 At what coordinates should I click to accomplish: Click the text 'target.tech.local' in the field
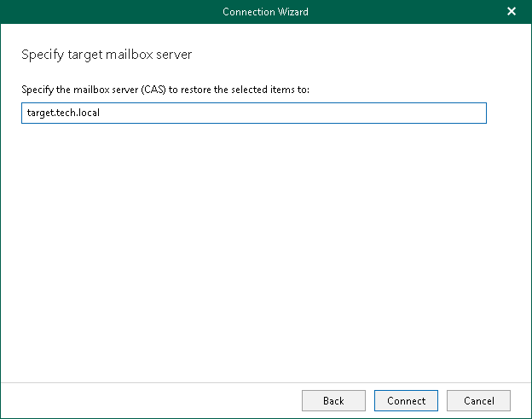click(x=65, y=113)
